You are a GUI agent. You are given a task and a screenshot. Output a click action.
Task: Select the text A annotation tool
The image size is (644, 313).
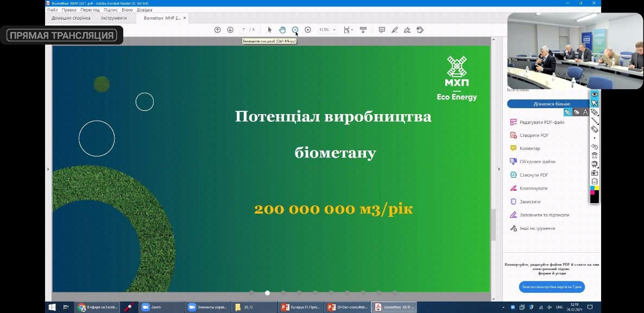click(585, 112)
